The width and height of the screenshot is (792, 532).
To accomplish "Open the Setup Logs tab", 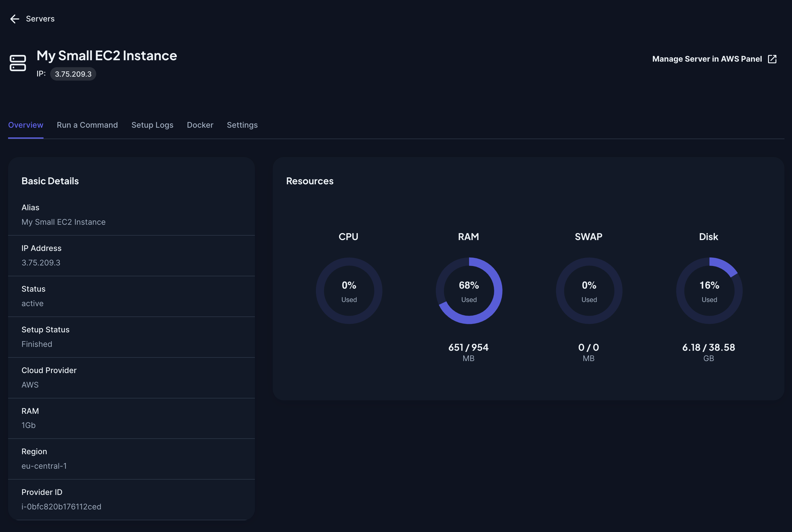I will point(152,125).
